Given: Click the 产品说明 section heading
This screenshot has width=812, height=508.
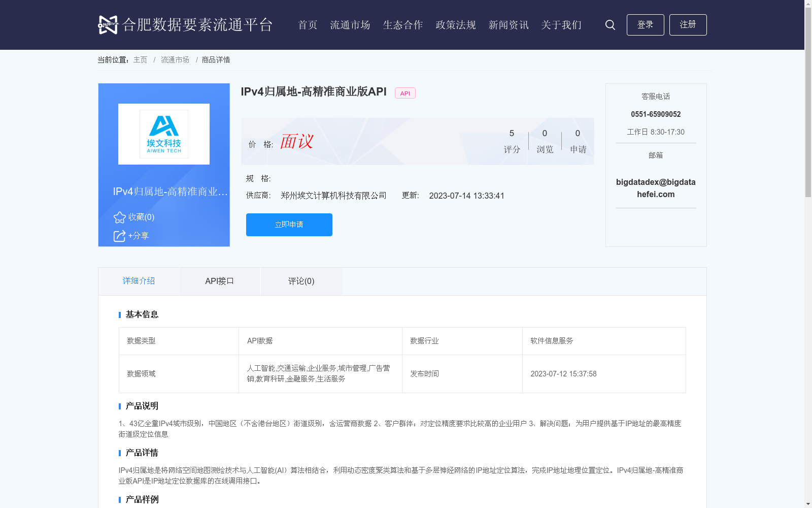Looking at the screenshot, I should [x=142, y=406].
